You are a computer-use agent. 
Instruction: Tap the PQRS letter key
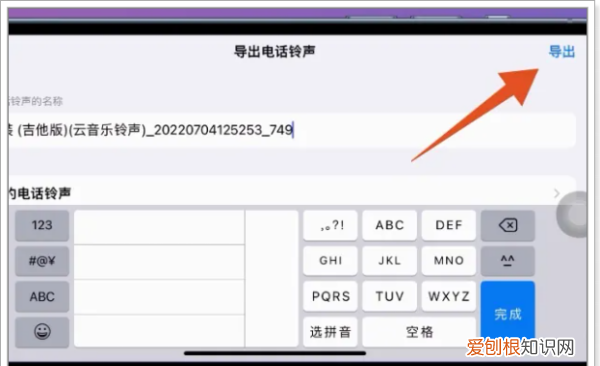(x=330, y=296)
